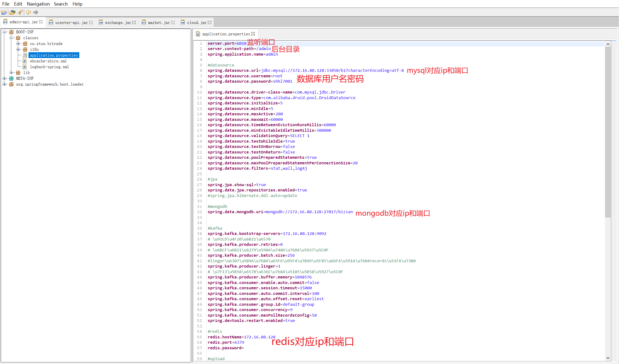Collapse the BOOT-INF tree node
This screenshot has height=364, width=619.
tap(4, 32)
